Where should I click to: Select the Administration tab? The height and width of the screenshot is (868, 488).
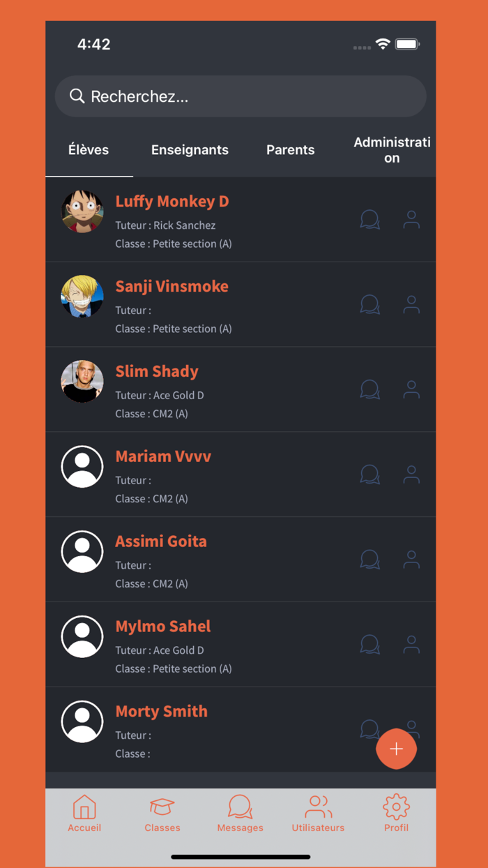[x=392, y=150]
